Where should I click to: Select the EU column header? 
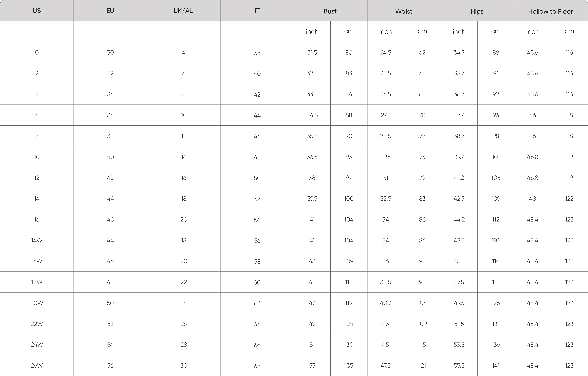110,11
